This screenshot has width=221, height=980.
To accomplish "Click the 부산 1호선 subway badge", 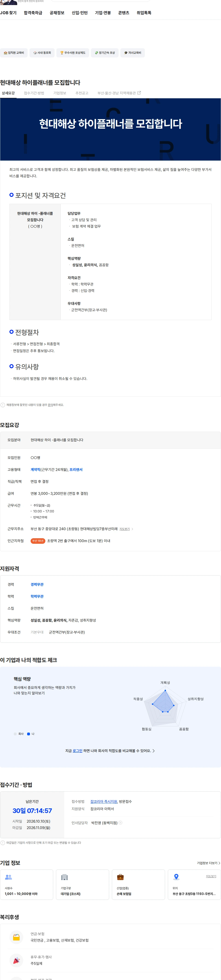I will pos(38,541).
